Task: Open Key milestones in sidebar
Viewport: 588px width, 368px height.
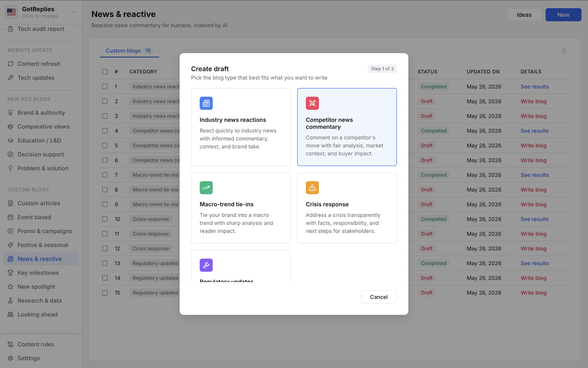Action: (x=41, y=273)
